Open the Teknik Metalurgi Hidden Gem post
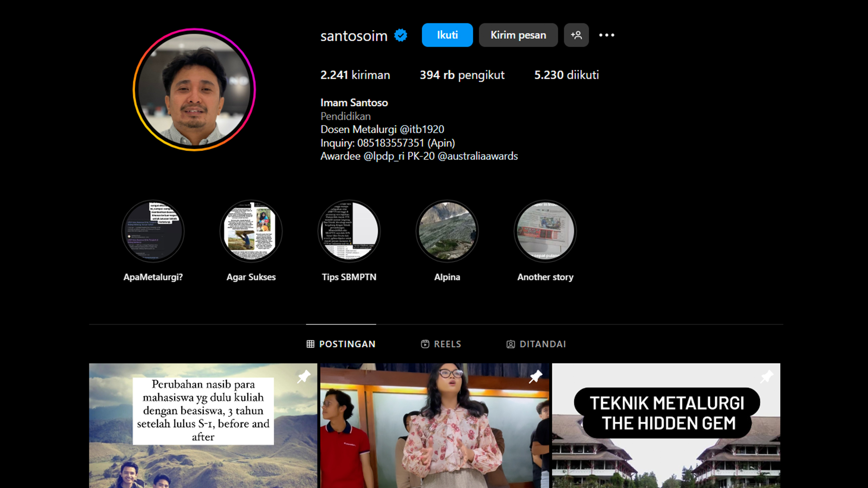868x488 pixels. (666, 426)
